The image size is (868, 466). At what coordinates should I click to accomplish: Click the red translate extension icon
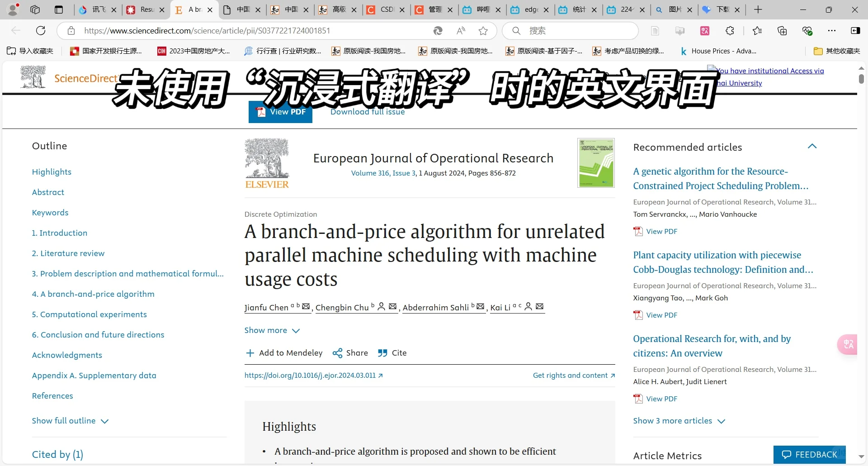coord(705,31)
